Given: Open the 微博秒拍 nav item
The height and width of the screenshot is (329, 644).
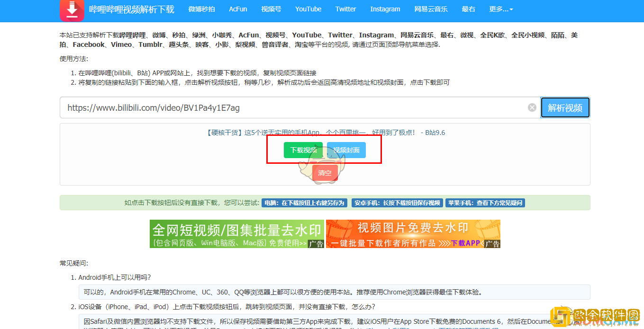Looking at the screenshot, I should [201, 9].
